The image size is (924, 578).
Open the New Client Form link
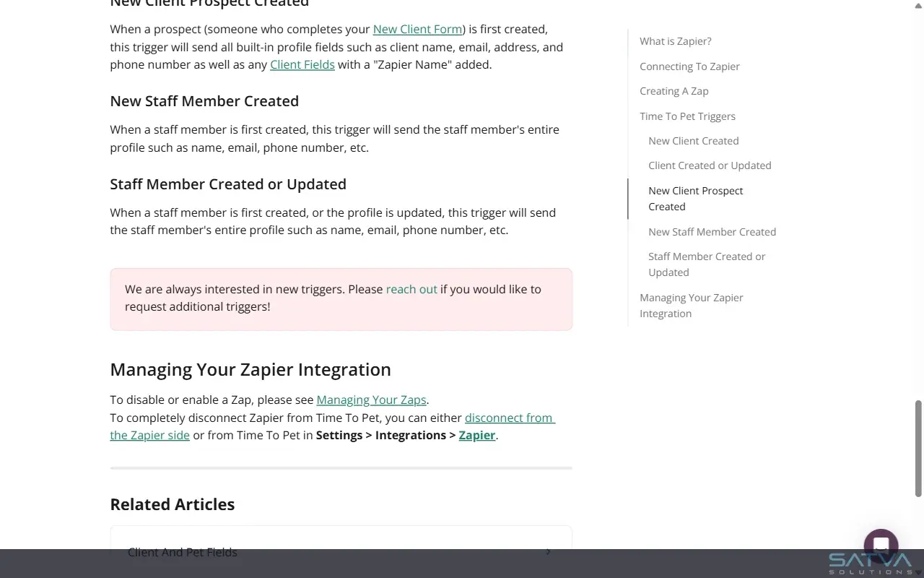[x=417, y=29]
